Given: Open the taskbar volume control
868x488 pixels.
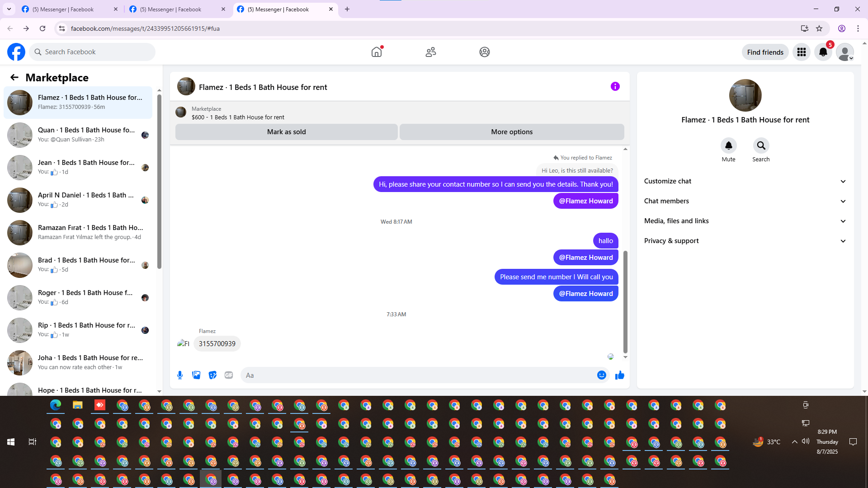Looking at the screenshot, I should [806, 441].
